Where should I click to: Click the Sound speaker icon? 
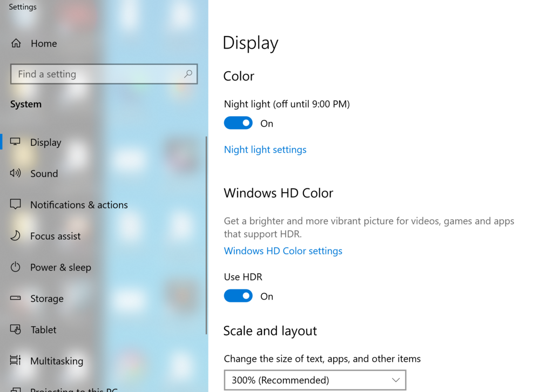[15, 173]
